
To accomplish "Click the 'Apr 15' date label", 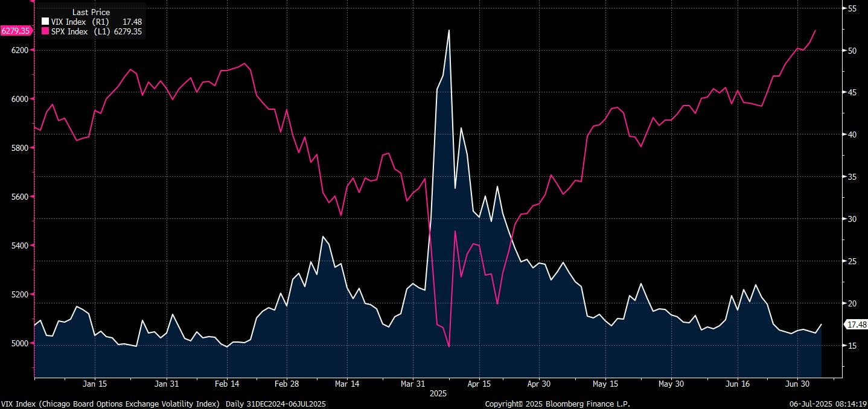I will coord(479,384).
